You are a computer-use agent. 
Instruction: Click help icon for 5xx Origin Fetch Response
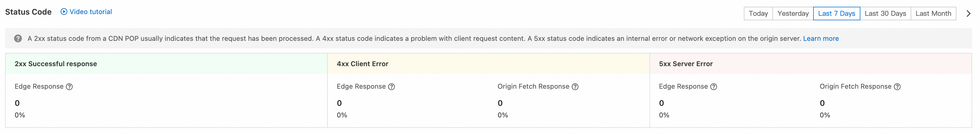[897, 87]
